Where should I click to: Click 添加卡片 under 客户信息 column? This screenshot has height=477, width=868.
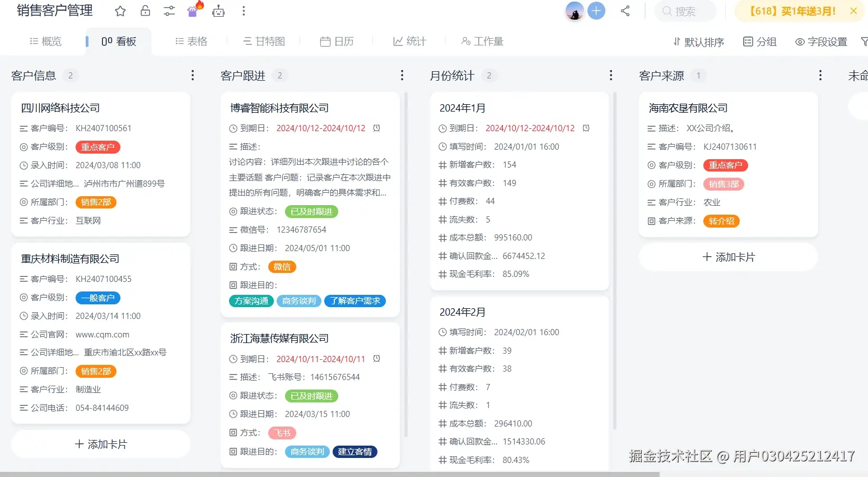[100, 443]
